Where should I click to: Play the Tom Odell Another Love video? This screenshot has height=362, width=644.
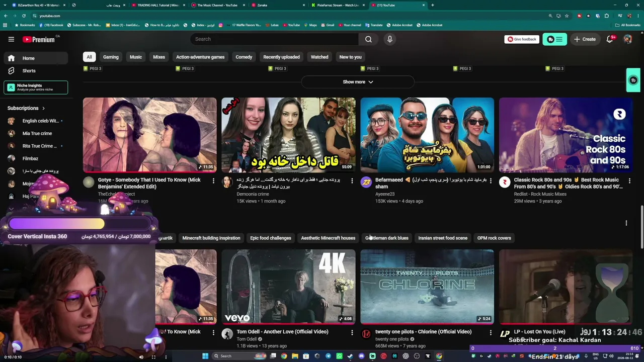tap(288, 287)
